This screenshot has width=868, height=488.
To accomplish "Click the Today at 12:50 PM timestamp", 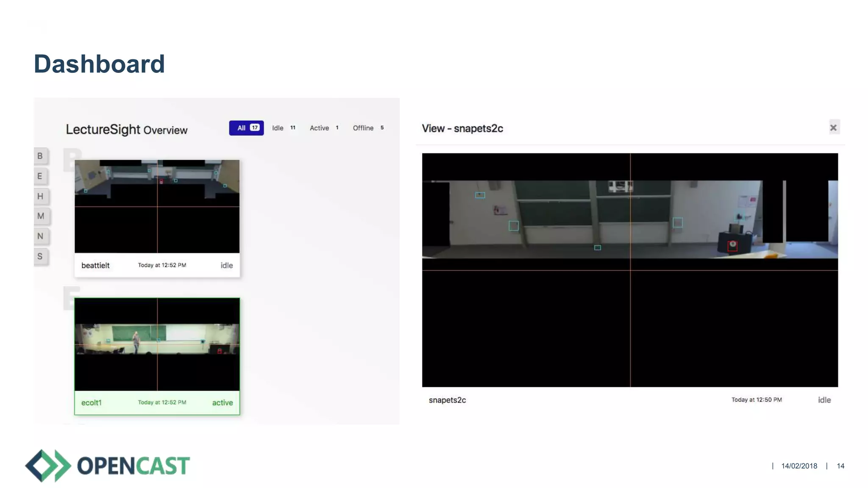I will [757, 400].
